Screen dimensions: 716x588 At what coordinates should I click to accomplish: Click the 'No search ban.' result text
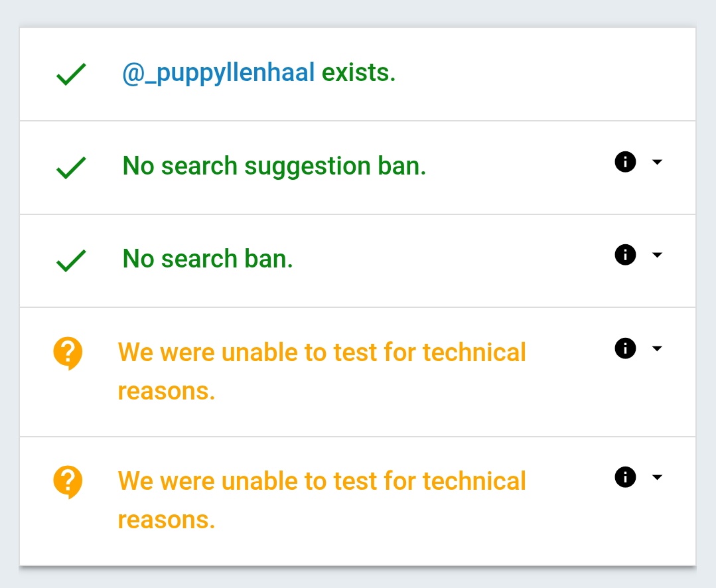point(208,259)
